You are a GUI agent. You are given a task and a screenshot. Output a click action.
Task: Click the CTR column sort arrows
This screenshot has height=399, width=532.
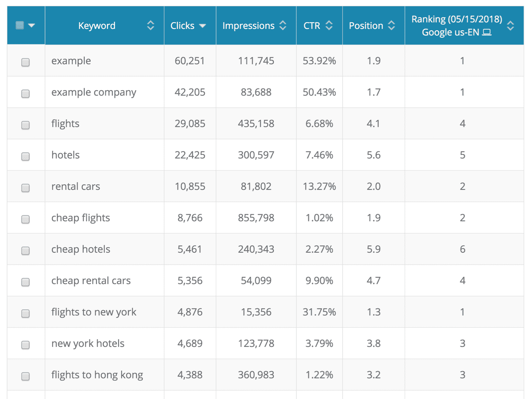329,25
